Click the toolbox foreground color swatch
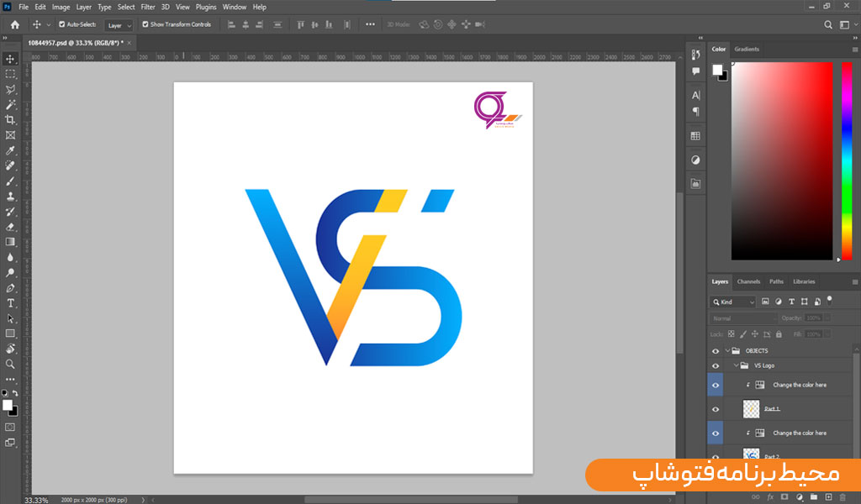 coord(7,405)
